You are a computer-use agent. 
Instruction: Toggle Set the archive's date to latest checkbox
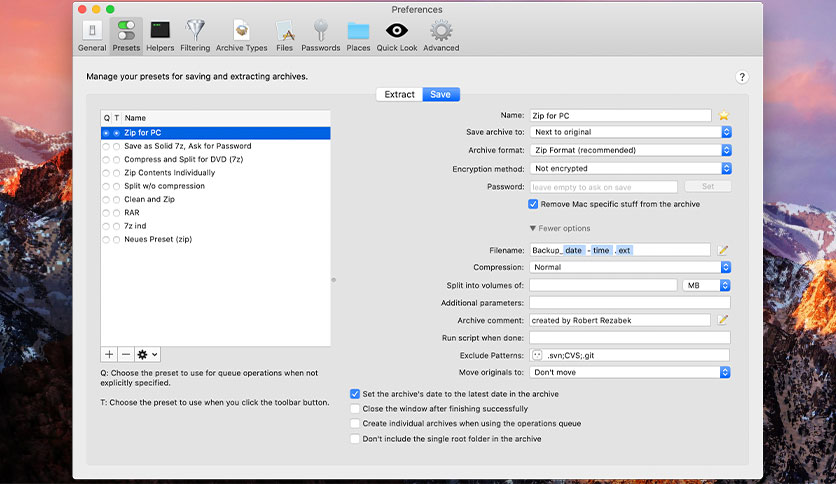(355, 394)
